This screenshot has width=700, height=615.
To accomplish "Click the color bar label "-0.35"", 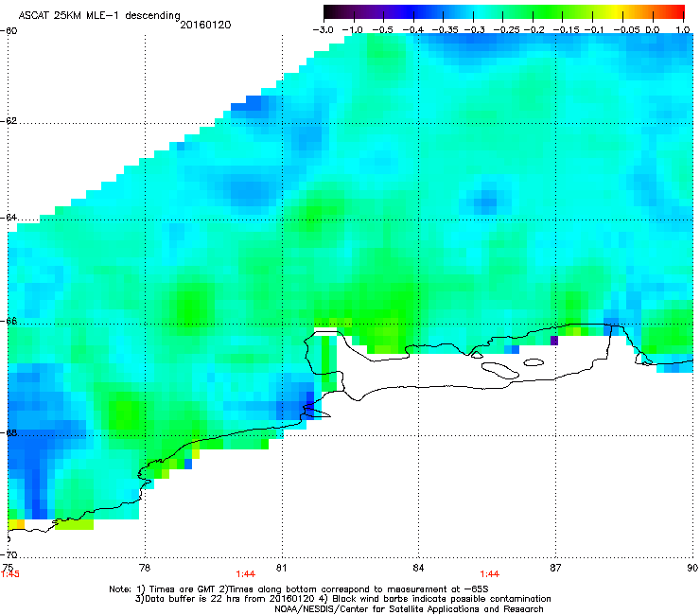I will [443, 30].
